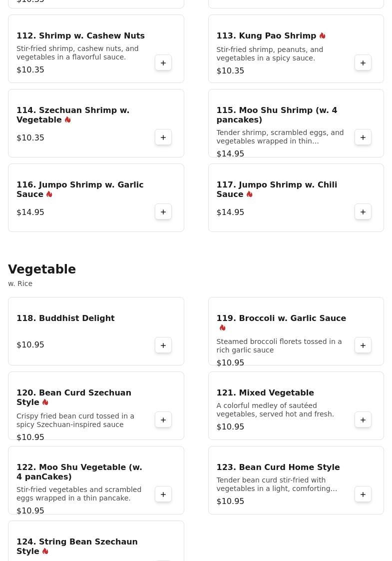Screen dimensions: 392x561
Task: Click the spicy flame icon on Kung Pao Shrimp
Action: click(323, 36)
